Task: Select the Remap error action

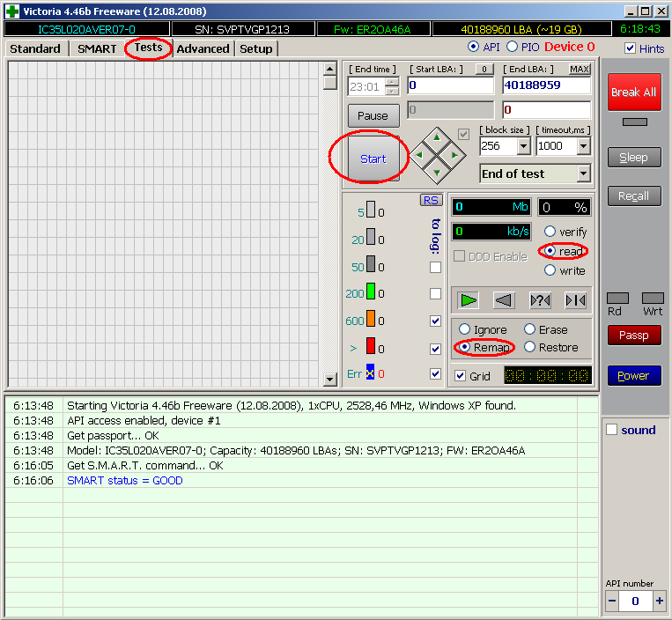Action: pyautogui.click(x=464, y=346)
